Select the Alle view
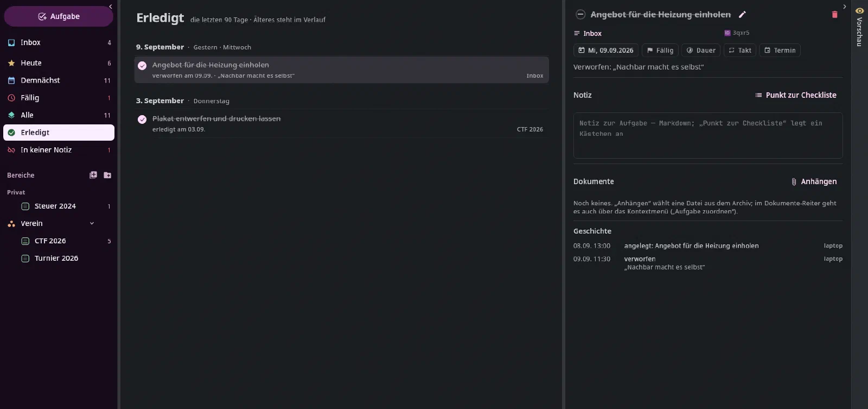This screenshot has height=409, width=868. 59,115
